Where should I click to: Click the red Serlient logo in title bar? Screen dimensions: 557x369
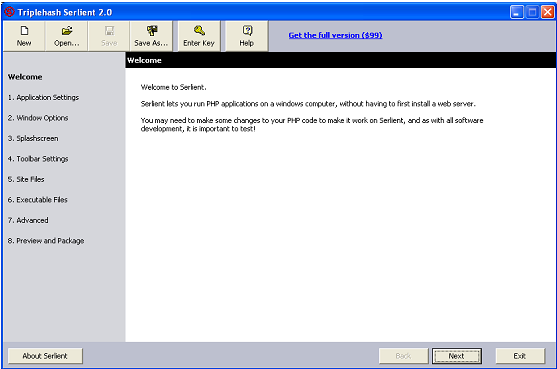(x=9, y=12)
